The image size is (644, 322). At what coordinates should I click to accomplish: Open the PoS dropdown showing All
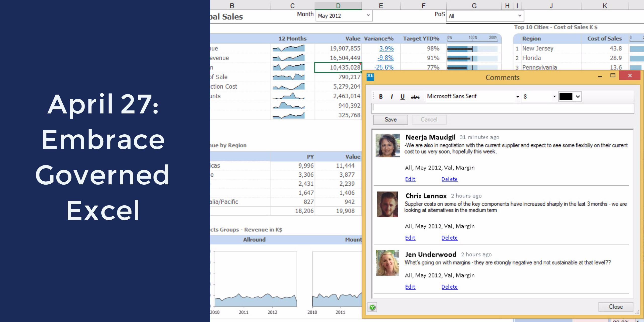(x=519, y=16)
